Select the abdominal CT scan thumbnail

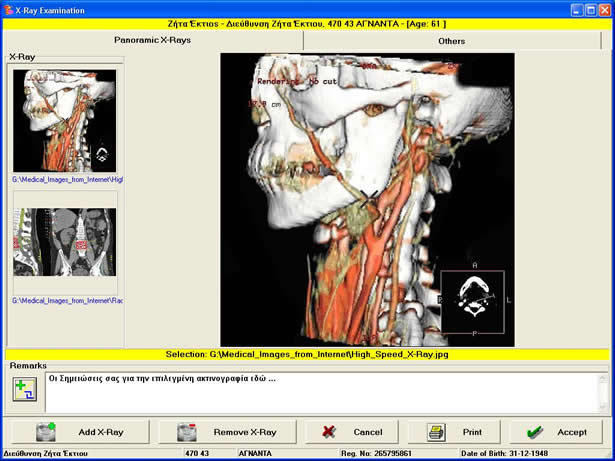click(x=64, y=242)
